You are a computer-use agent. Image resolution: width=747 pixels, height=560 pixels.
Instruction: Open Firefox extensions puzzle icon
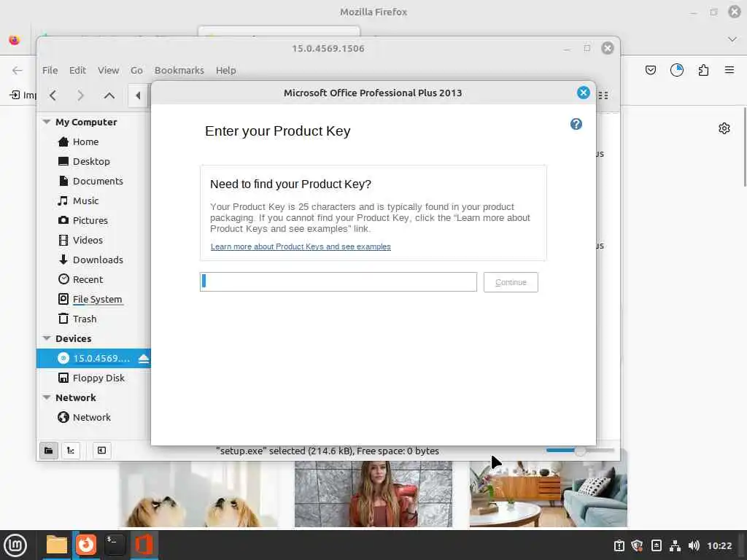pyautogui.click(x=703, y=71)
